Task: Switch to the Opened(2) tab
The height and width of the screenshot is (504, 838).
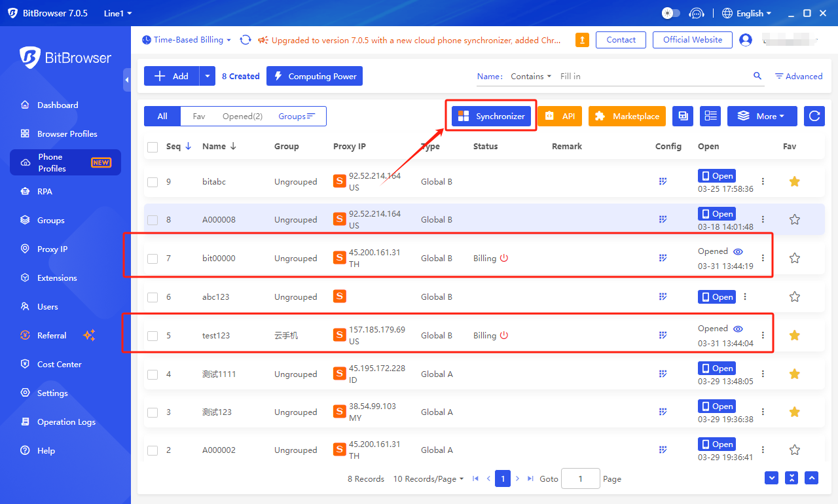Action: click(242, 116)
